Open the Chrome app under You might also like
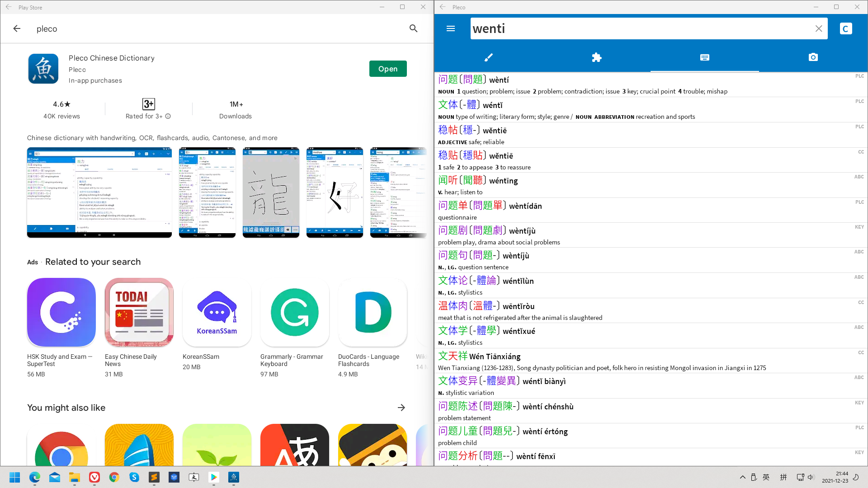The height and width of the screenshot is (488, 868). tap(61, 445)
